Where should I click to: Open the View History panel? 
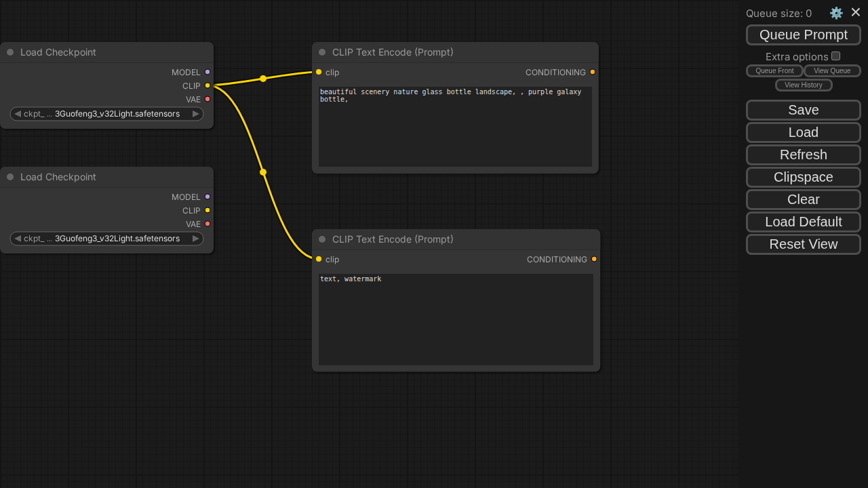click(x=803, y=85)
